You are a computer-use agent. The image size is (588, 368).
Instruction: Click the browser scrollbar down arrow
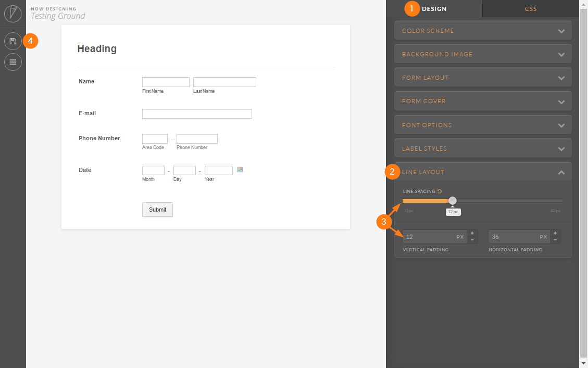(x=583, y=363)
